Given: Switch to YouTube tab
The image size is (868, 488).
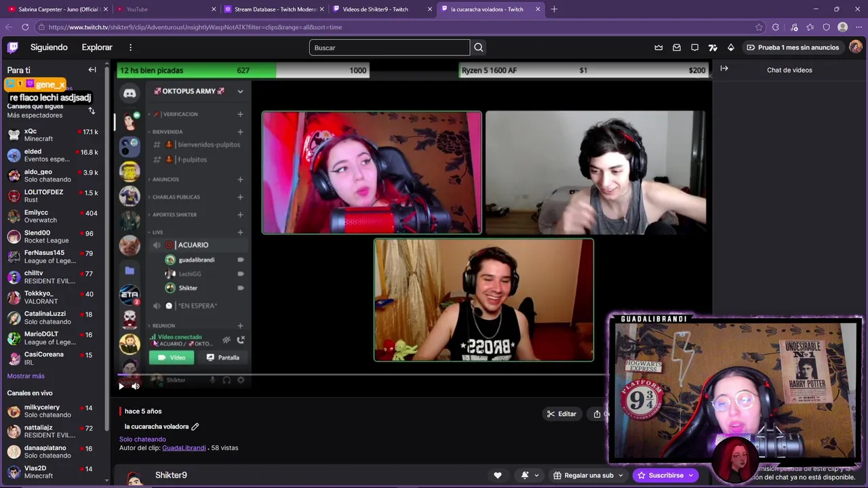Looking at the screenshot, I should pyautogui.click(x=165, y=9).
